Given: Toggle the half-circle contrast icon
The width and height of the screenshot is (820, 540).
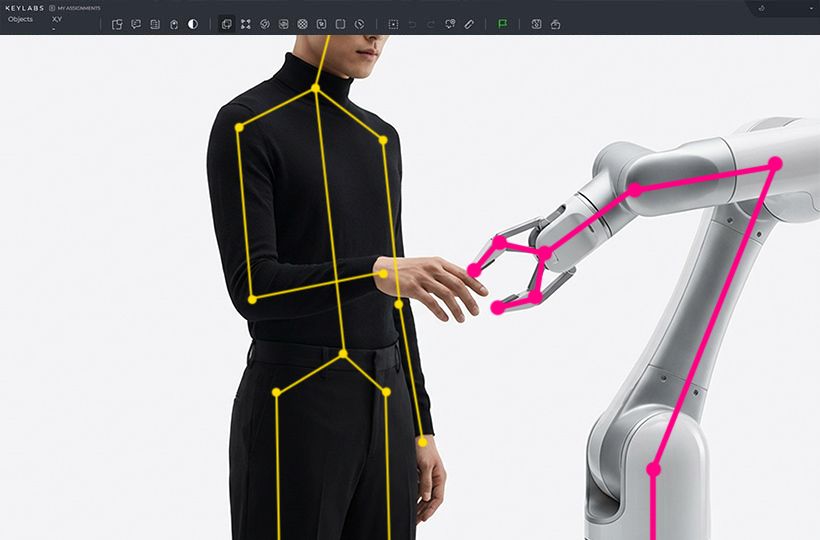Looking at the screenshot, I should pos(193,24).
